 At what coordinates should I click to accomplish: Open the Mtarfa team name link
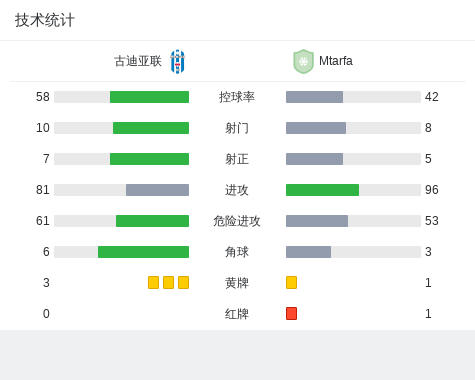point(336,61)
